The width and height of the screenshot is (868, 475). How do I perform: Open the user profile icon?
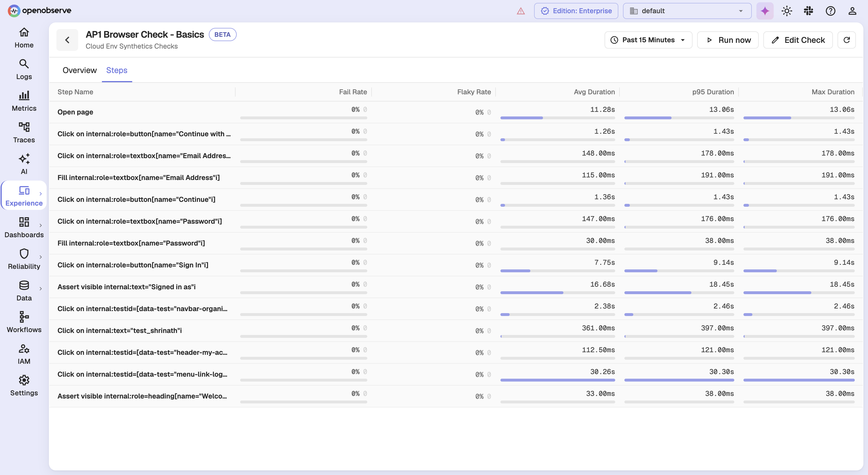[x=852, y=11]
